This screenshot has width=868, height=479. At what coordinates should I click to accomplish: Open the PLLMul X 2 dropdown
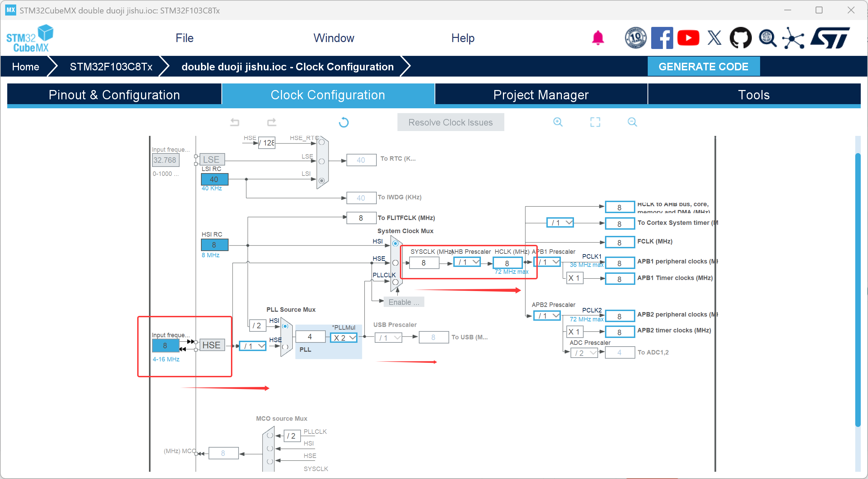[344, 338]
